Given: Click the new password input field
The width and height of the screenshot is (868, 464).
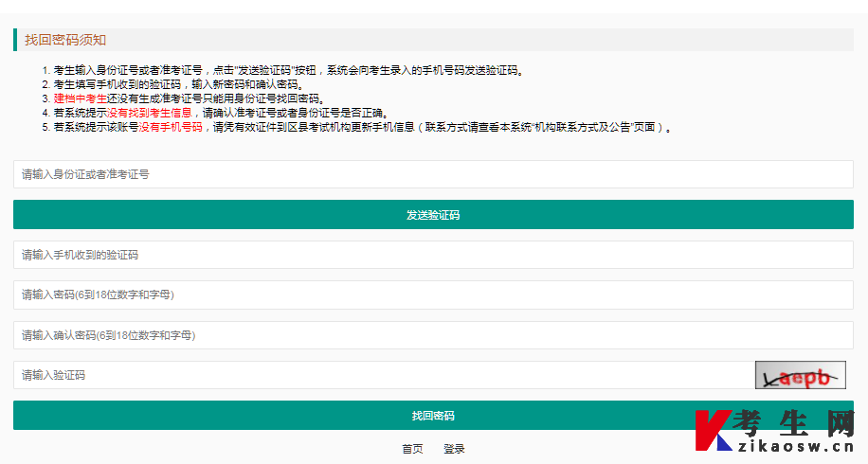Looking at the screenshot, I should tap(433, 294).
